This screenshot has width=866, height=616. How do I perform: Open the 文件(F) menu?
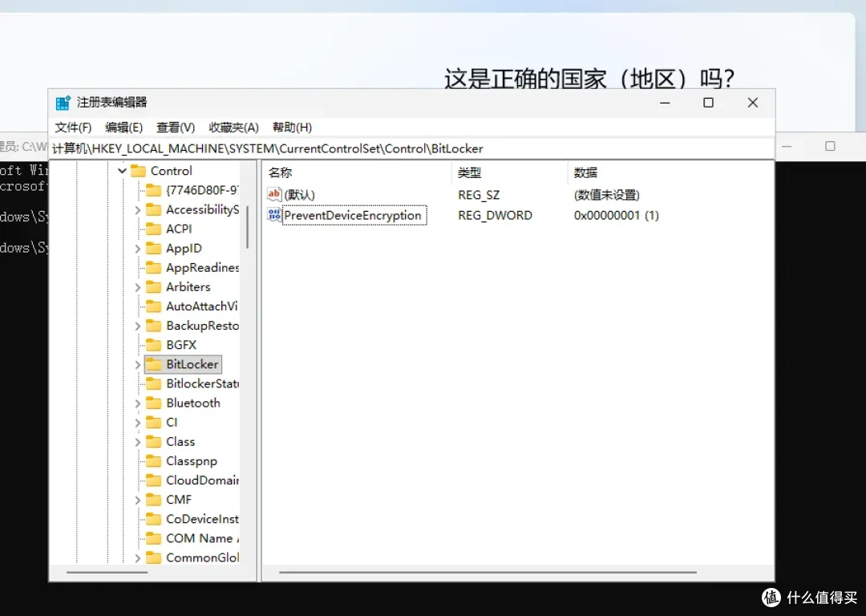coord(73,128)
